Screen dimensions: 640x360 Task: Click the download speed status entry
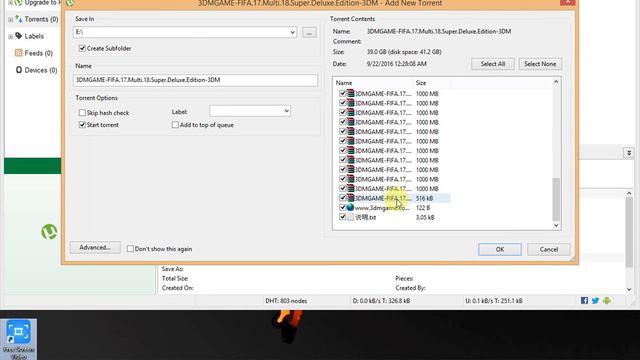(x=381, y=301)
